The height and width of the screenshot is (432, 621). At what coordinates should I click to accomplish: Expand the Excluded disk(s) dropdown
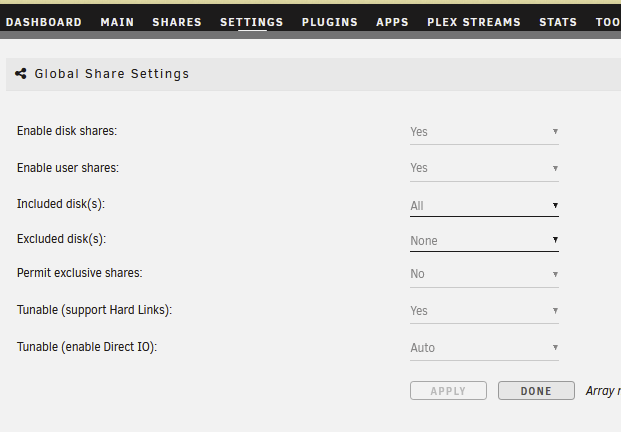[x=484, y=240]
